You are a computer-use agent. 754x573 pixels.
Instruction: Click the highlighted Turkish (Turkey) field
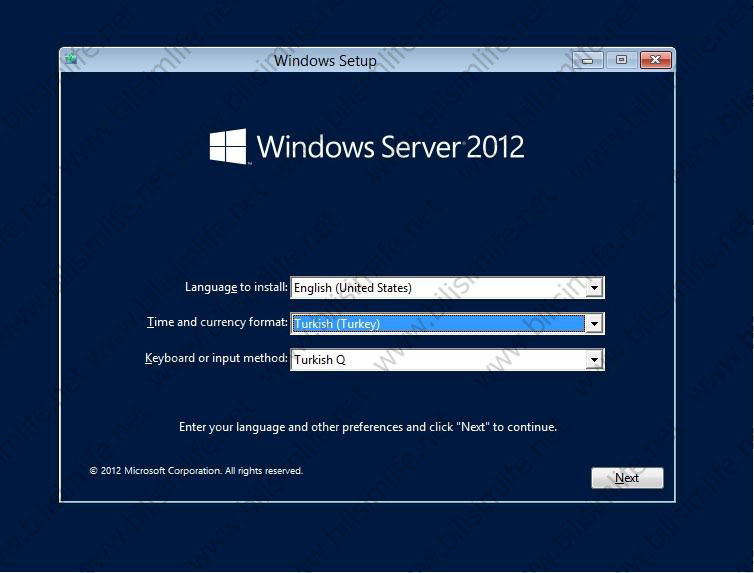click(x=437, y=324)
